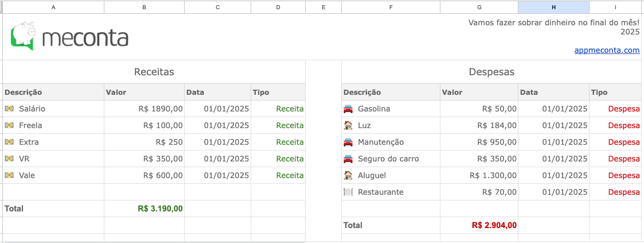This screenshot has width=644, height=243.
Task: Click the plate icon beside Restaurante
Action: pos(348,192)
